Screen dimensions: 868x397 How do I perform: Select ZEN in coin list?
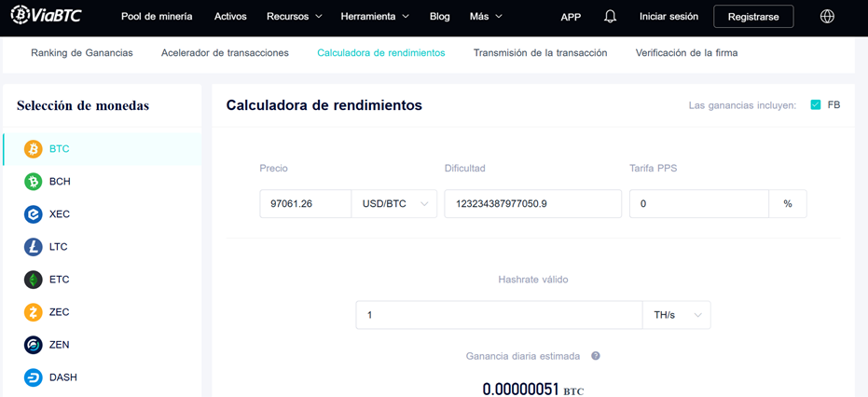102,345
